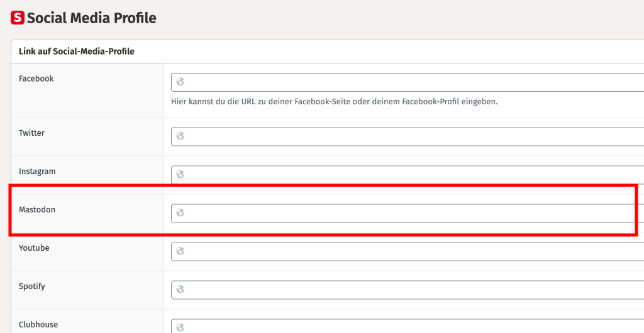Click globe icon in Instagram field
644x333 pixels.
(x=180, y=175)
